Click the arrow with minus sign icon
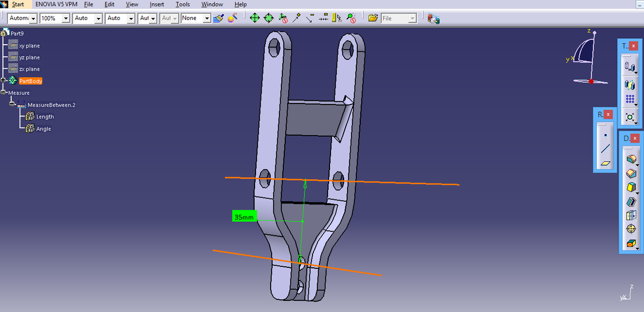This screenshot has height=312, width=644. tap(310, 18)
